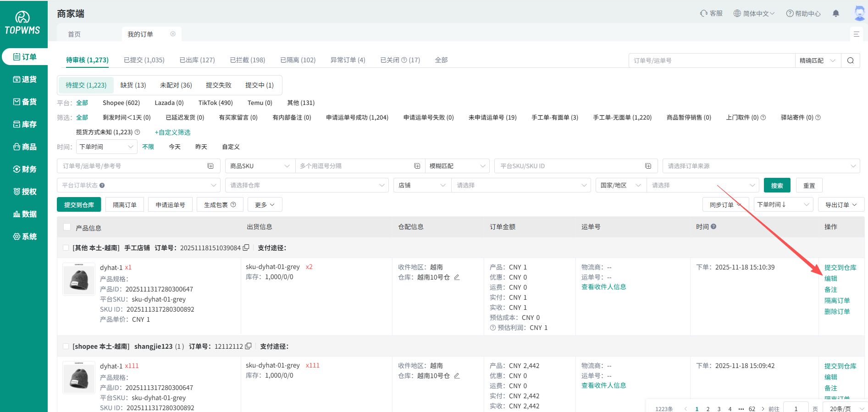Expand the 导出订单 dropdown
The height and width of the screenshot is (412, 868).
click(x=840, y=205)
